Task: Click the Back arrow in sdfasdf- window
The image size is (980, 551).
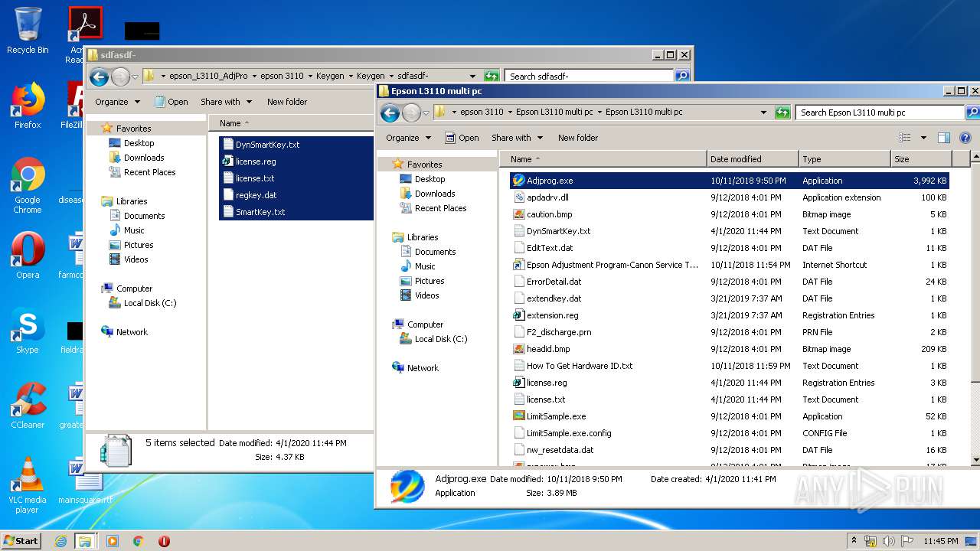Action: pyautogui.click(x=99, y=77)
